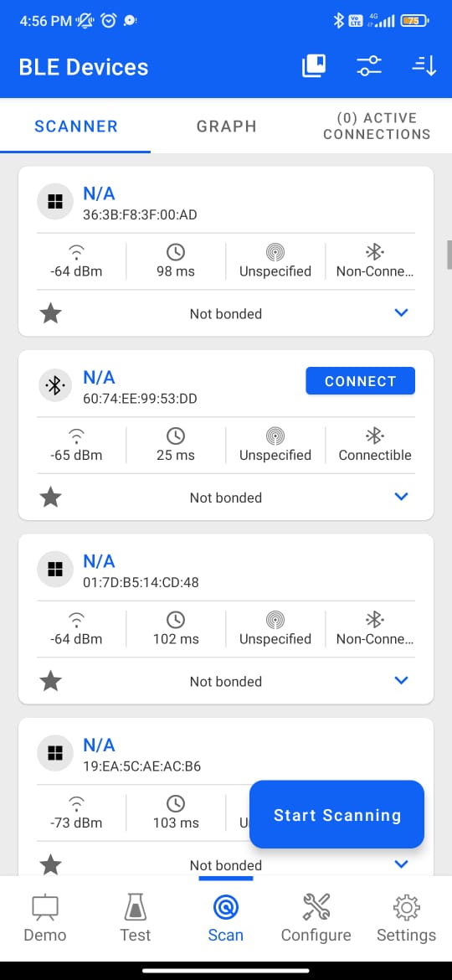Click the scrollbar thumb on right edge

pyautogui.click(x=449, y=255)
